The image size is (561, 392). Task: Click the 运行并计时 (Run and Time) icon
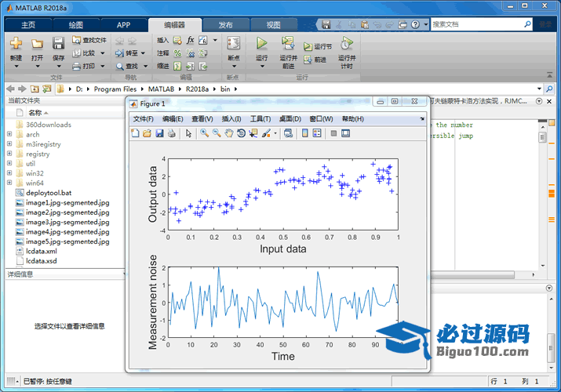(346, 43)
